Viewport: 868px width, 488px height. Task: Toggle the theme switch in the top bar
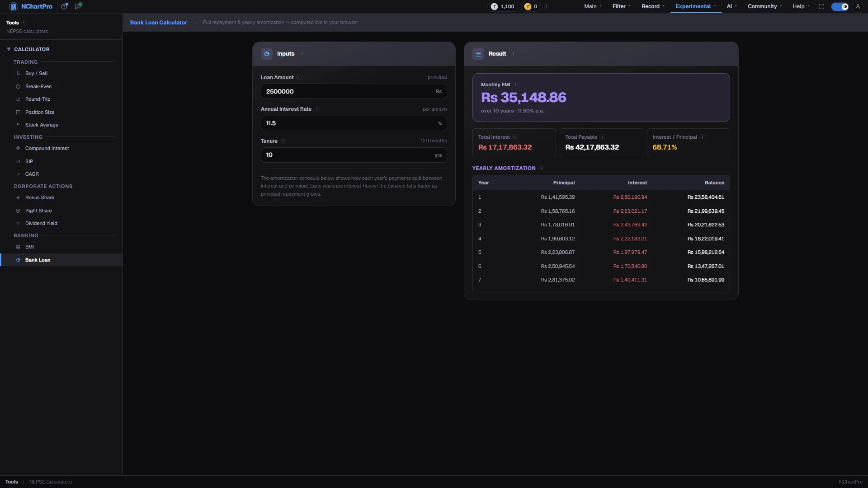[x=840, y=6]
